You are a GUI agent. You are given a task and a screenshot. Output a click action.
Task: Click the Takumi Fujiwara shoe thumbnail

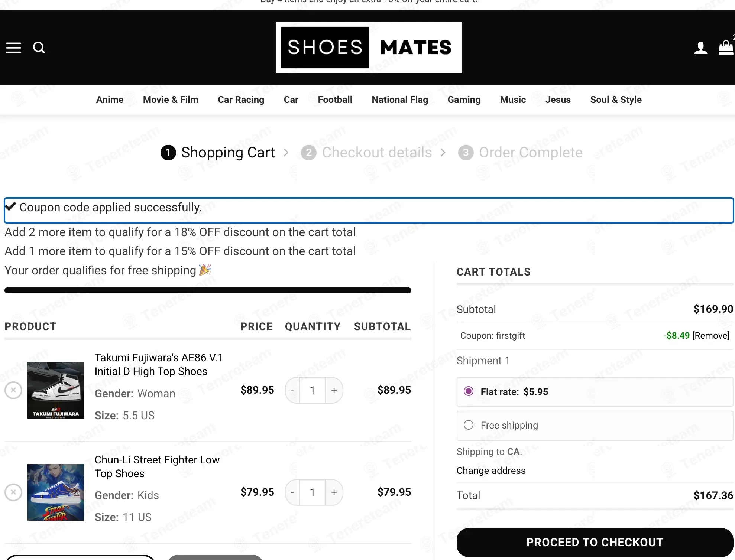point(56,390)
